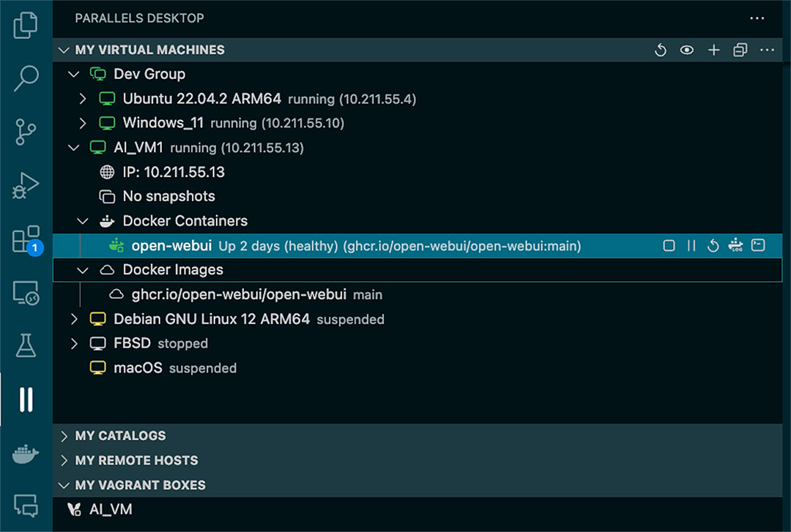Collapse the My Vagrant Boxes section
The image size is (791, 532).
pos(64,485)
